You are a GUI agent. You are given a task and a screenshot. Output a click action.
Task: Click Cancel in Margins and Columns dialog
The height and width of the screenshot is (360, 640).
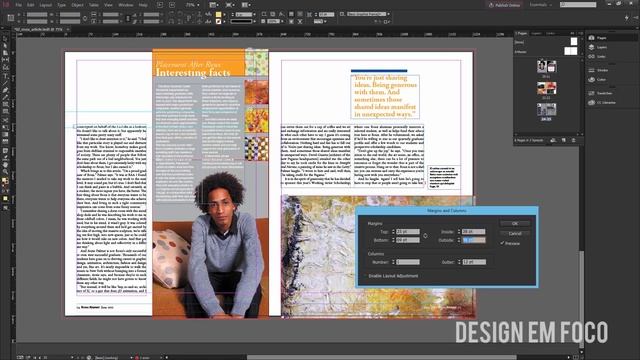tap(515, 233)
